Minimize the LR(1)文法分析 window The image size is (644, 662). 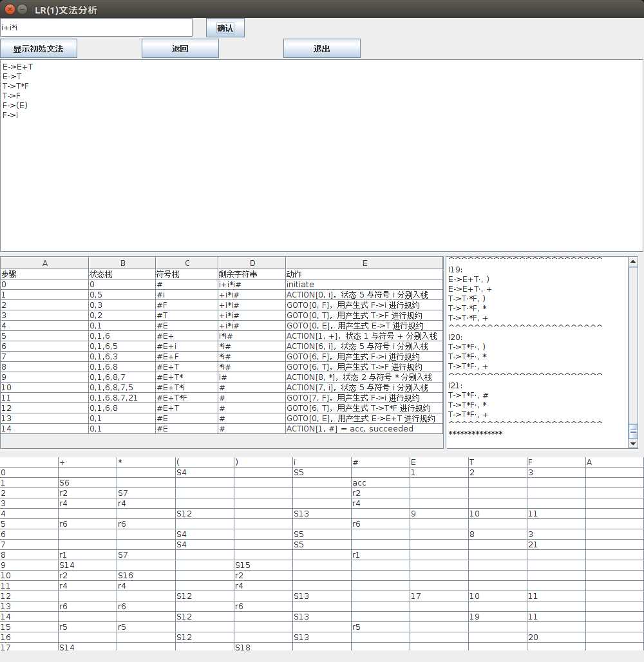23,9
